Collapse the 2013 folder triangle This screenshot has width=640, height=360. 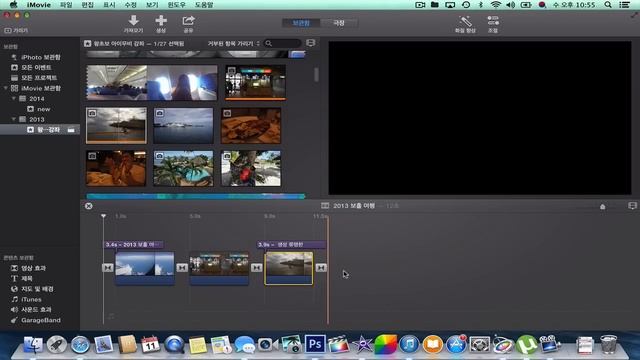13,119
